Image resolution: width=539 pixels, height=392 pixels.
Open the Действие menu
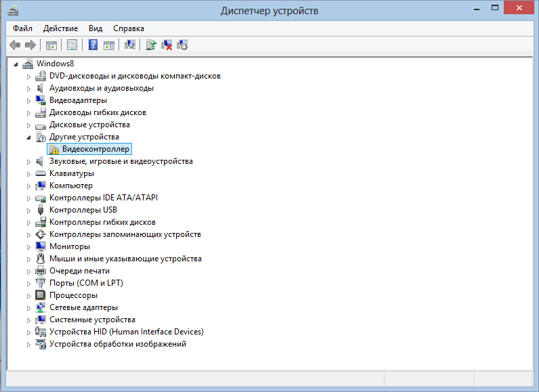[x=60, y=28]
